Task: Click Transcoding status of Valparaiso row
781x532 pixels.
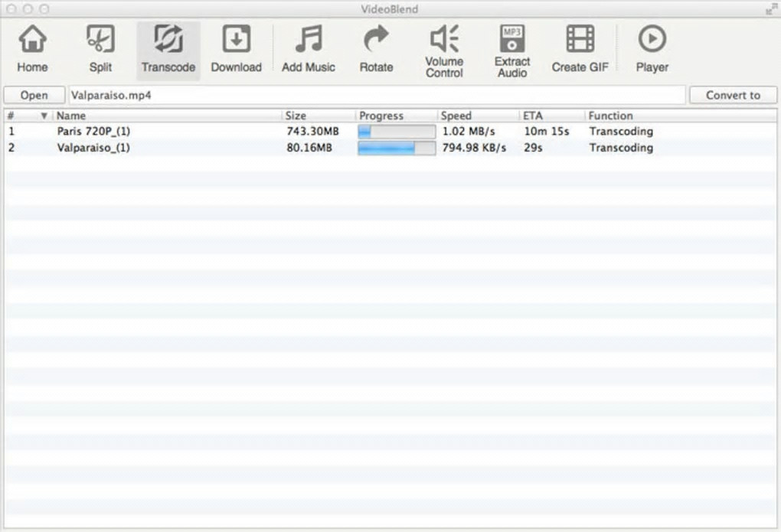Action: pyautogui.click(x=621, y=148)
